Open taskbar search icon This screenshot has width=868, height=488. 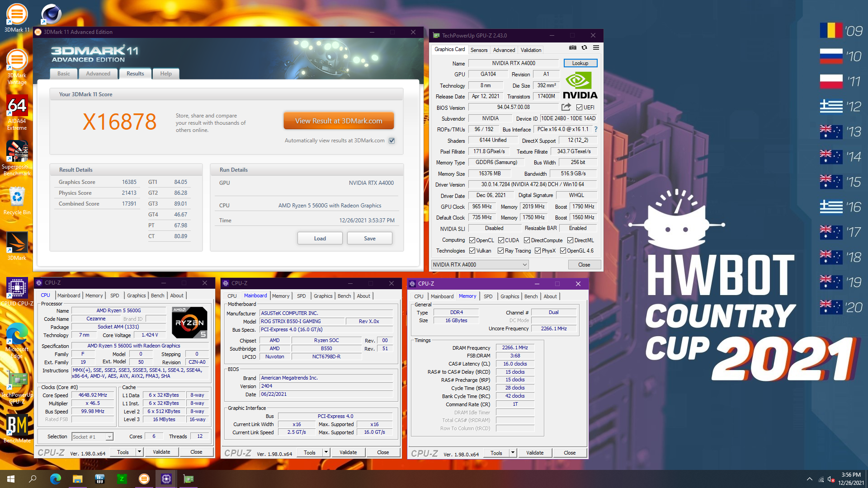(x=33, y=479)
